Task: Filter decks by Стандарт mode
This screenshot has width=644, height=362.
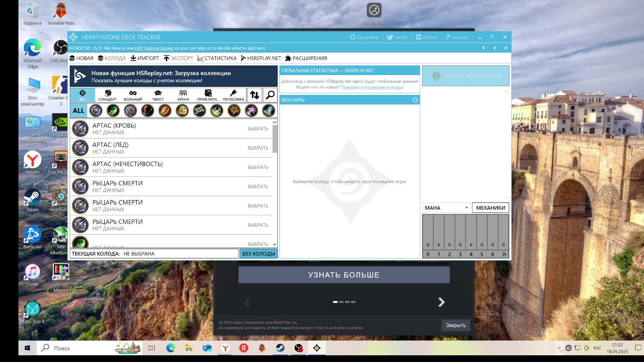Action: click(x=108, y=95)
